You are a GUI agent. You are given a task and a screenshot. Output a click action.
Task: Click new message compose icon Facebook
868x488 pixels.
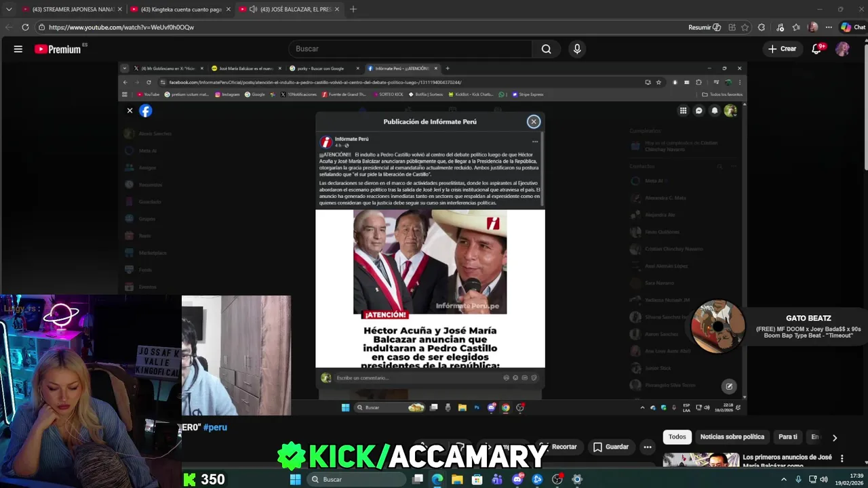coord(729,386)
